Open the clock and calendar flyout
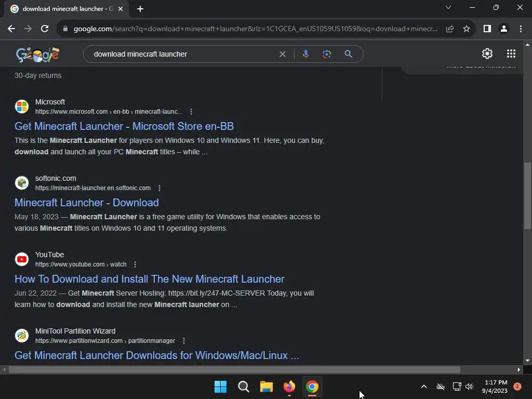 coord(495,387)
